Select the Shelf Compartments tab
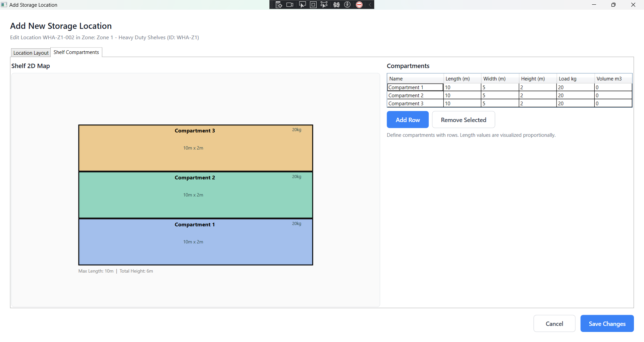 coord(76,52)
